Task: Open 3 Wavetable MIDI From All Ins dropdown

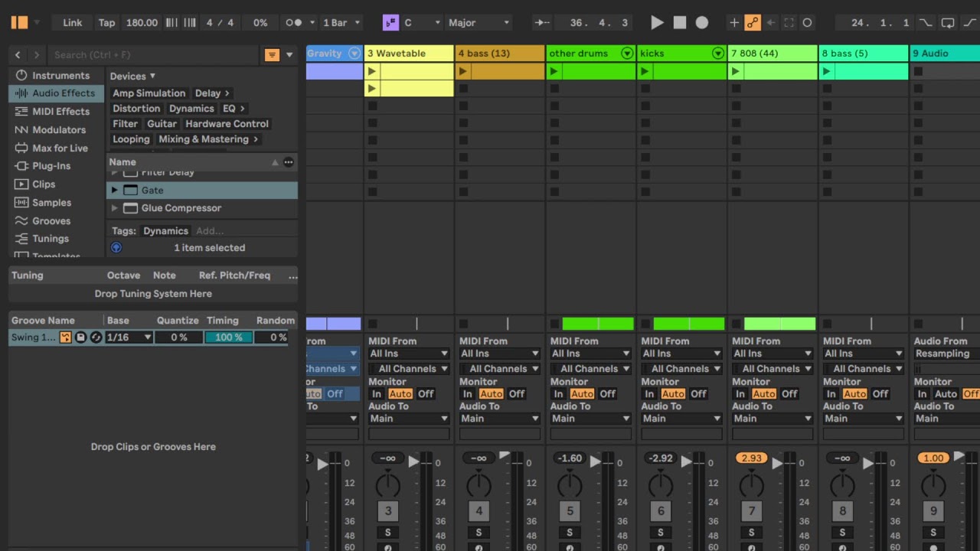Action: click(x=409, y=353)
